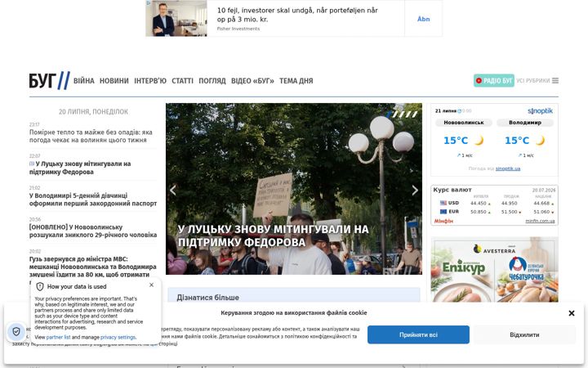Click the Курс валют widget title
The height and width of the screenshot is (368, 588).
point(452,190)
